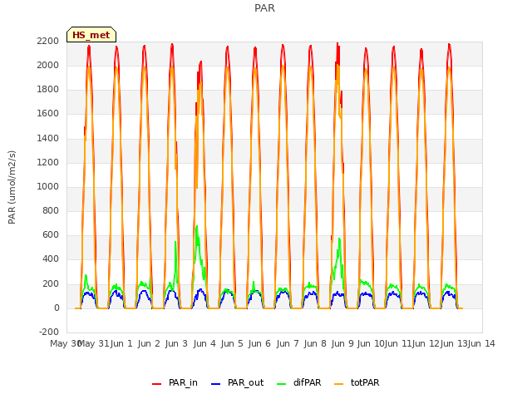
Task: Click the -200 y-axis tick label
Action: 49,332
